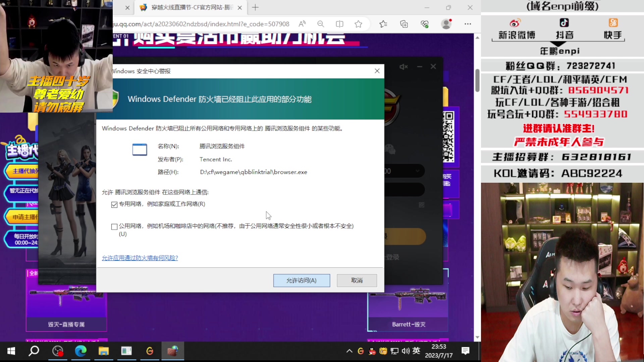Open Microsoft Edge from taskbar
644x362 pixels.
click(x=80, y=351)
